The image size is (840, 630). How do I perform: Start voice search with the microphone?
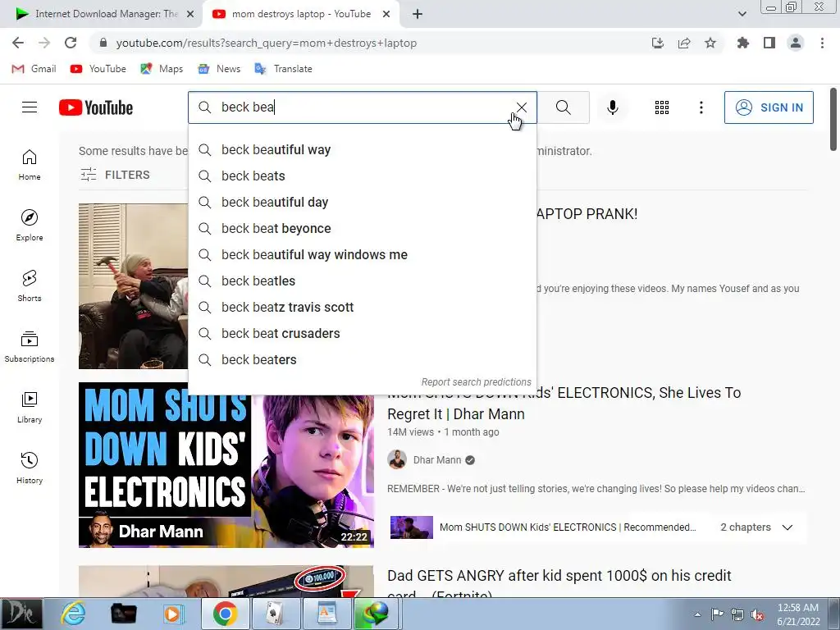pyautogui.click(x=612, y=107)
